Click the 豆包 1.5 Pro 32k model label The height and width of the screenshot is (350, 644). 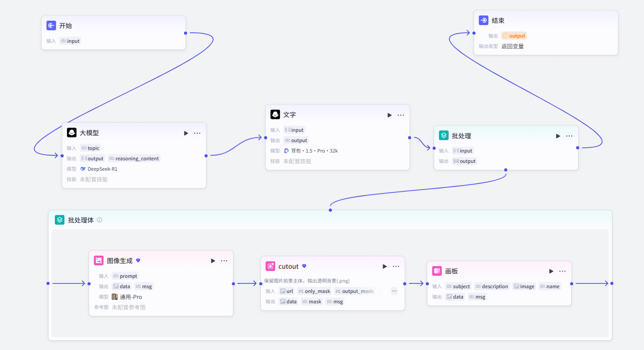[x=311, y=151]
